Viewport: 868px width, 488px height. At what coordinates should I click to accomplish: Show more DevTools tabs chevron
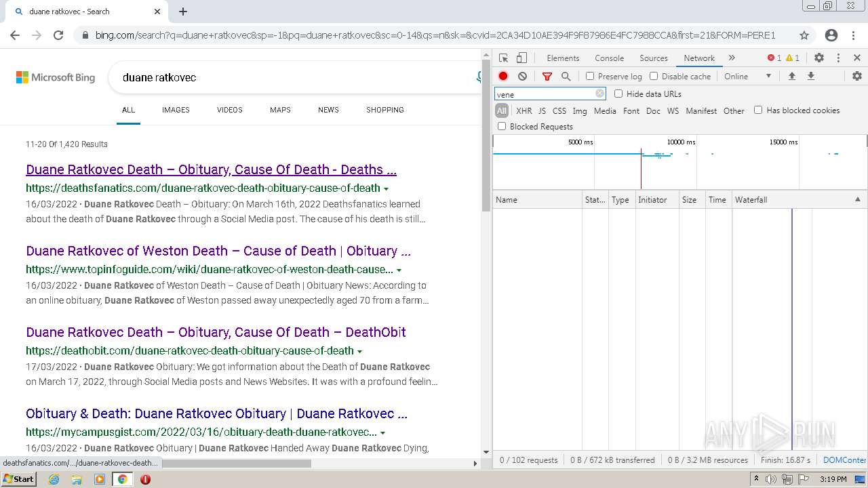tap(732, 58)
